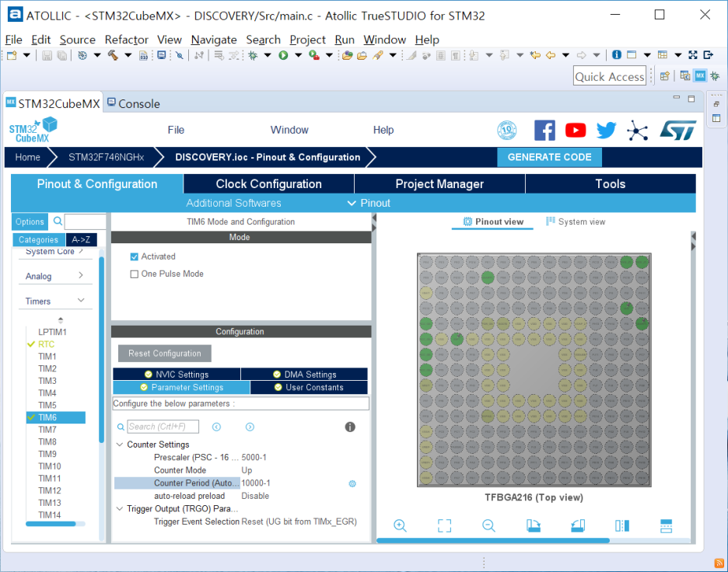Select the Categories list mode
This screenshot has width=728, height=572.
(x=39, y=239)
